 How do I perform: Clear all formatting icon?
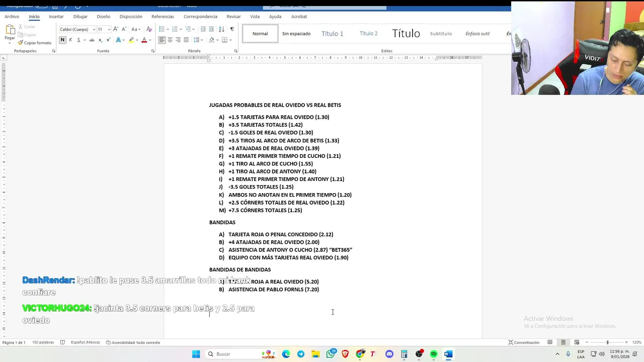(x=149, y=29)
